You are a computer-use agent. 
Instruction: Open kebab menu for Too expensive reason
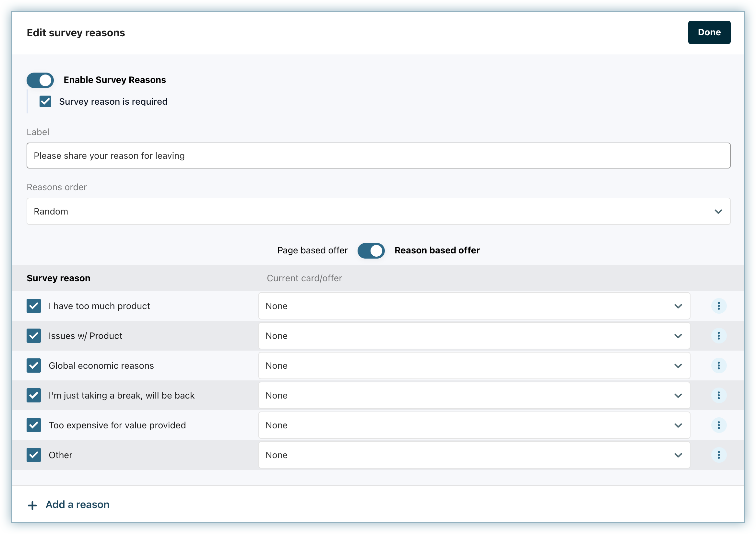[718, 425]
